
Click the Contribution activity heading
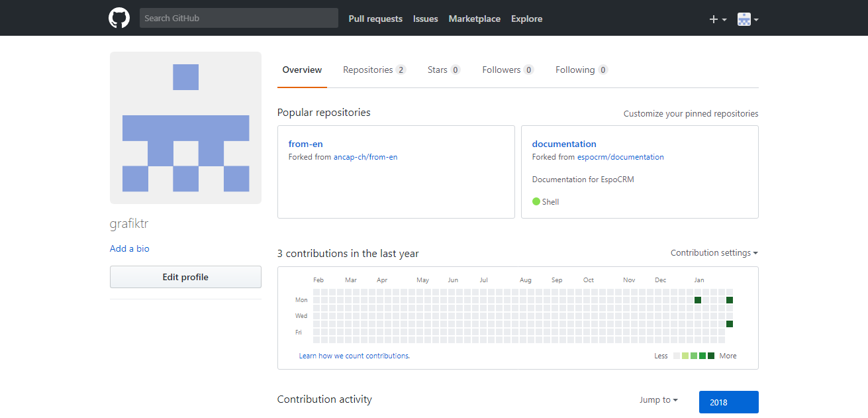(x=324, y=399)
